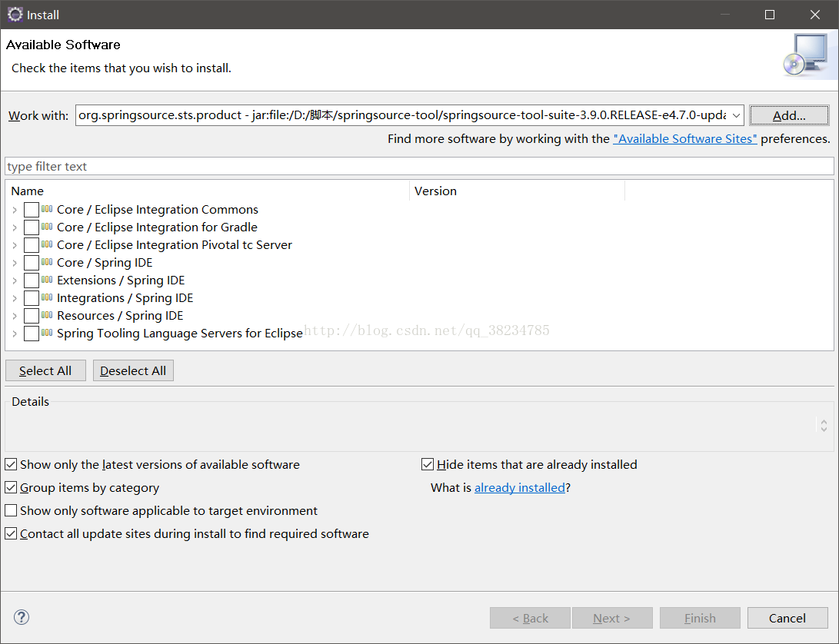Check the Integrations / Spring IDE checkbox
The image size is (839, 644).
[32, 298]
